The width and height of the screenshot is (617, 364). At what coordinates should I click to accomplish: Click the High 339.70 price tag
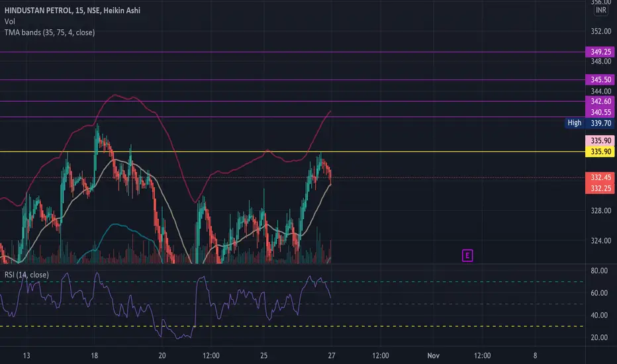click(589, 123)
